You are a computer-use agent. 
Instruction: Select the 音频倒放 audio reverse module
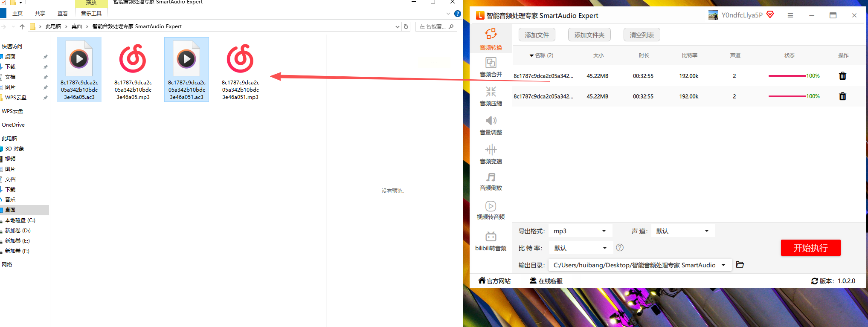(x=491, y=181)
